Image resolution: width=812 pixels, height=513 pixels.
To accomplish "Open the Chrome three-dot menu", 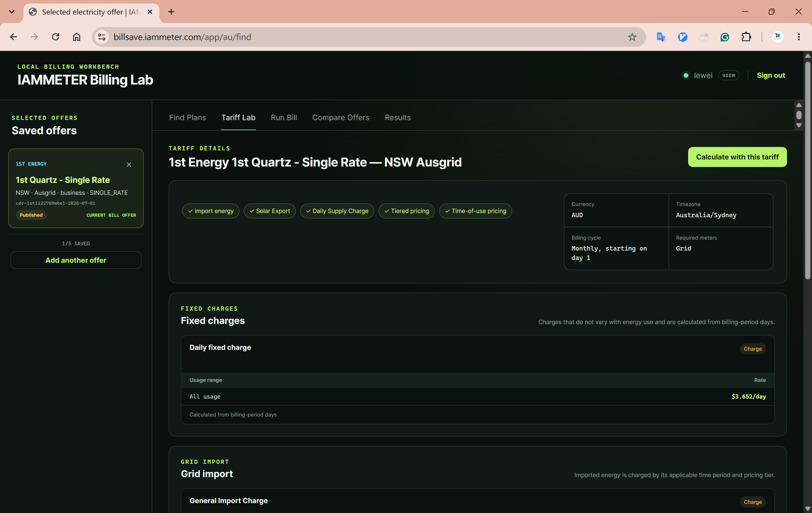I will coord(798,37).
